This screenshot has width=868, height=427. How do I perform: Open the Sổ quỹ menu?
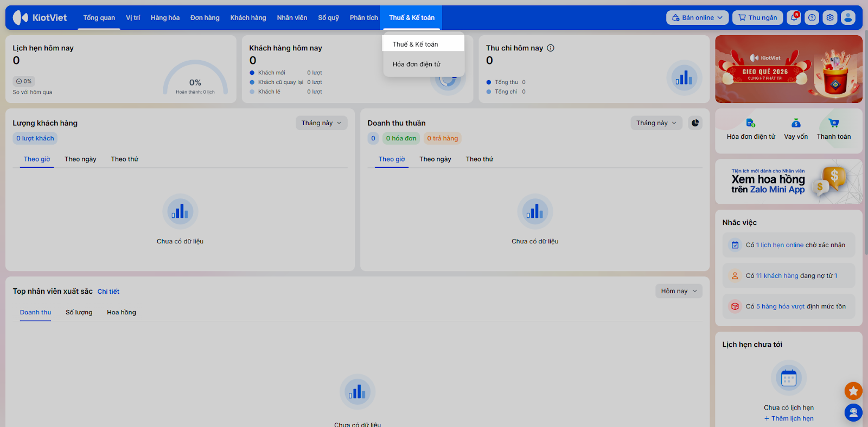tap(329, 18)
